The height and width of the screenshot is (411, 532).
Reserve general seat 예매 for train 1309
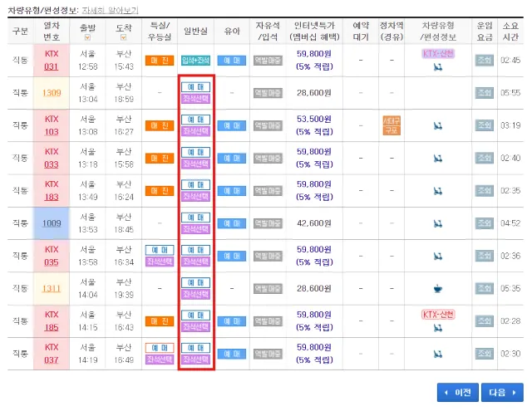pos(196,87)
